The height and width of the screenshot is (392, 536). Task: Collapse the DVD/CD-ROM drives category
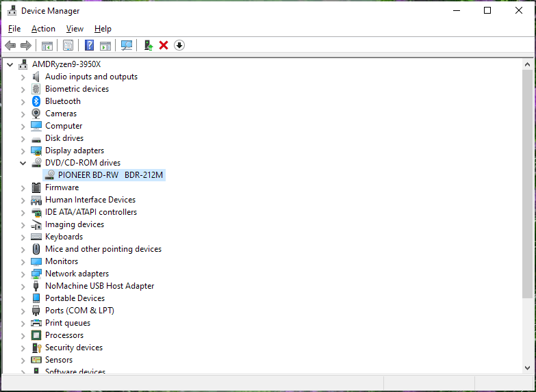23,163
